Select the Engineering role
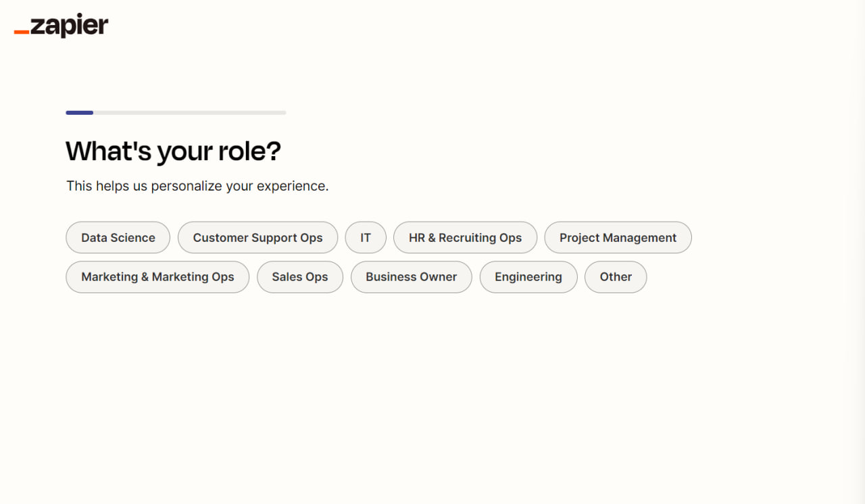865x504 pixels. (x=528, y=277)
